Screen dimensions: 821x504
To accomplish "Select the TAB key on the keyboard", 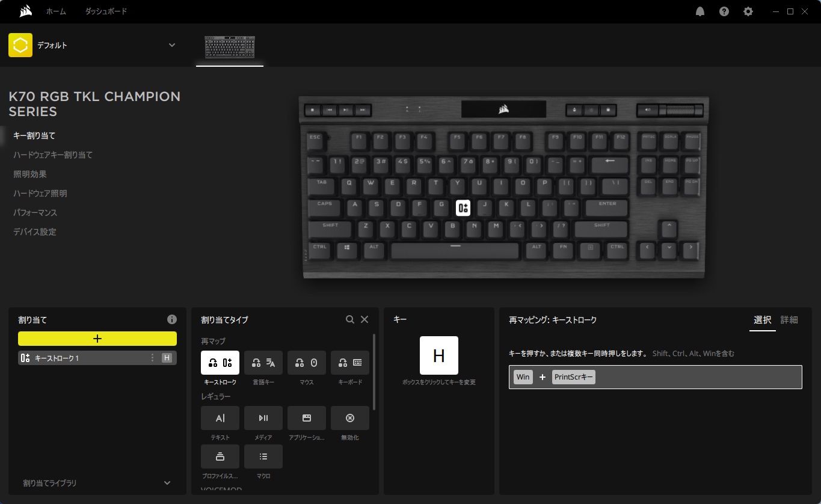I will 322,186.
